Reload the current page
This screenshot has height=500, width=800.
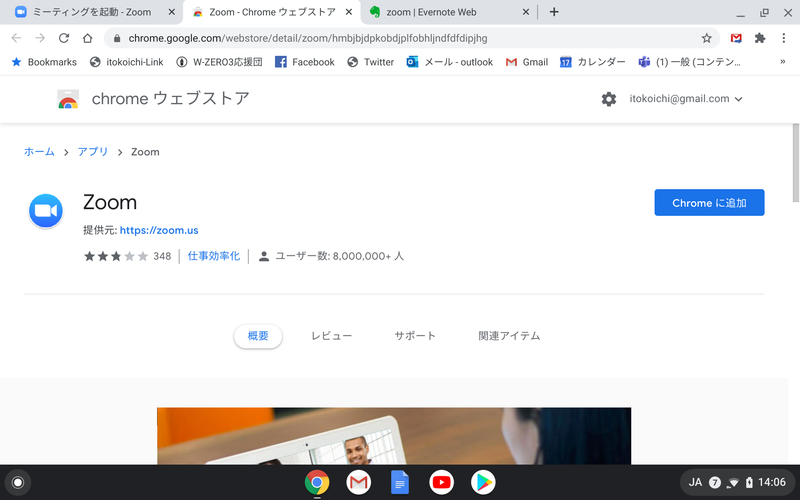tap(64, 38)
